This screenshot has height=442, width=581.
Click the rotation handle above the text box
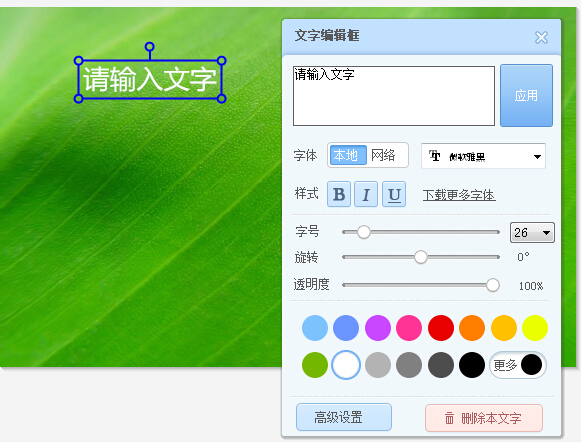click(x=150, y=47)
